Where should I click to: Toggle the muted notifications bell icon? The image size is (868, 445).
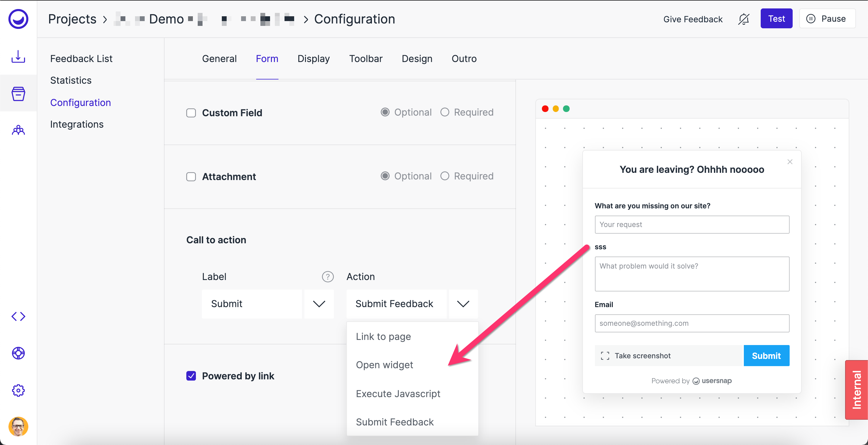(743, 19)
